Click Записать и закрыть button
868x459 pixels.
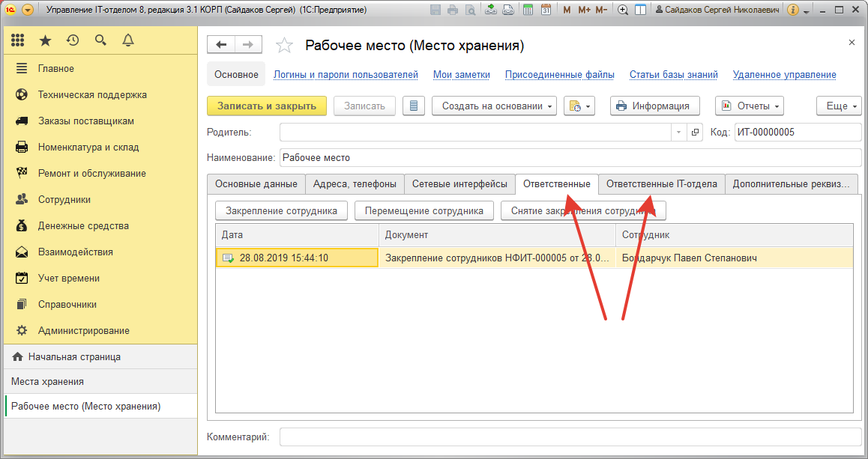[x=267, y=106]
